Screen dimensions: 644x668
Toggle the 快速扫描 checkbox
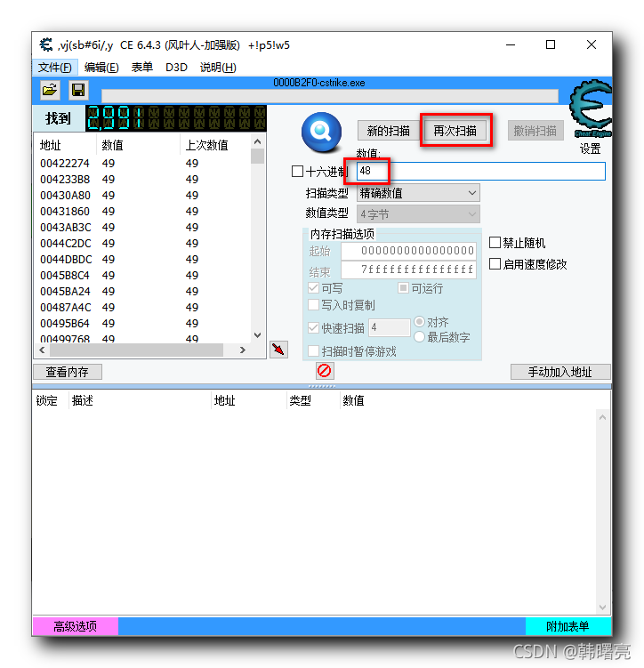point(313,327)
